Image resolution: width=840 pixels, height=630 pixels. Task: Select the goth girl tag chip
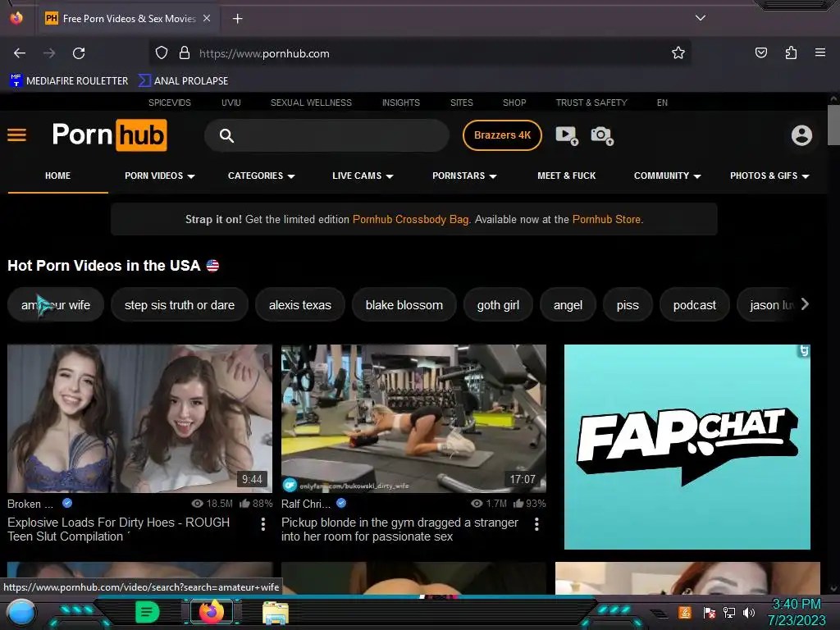[x=498, y=305]
